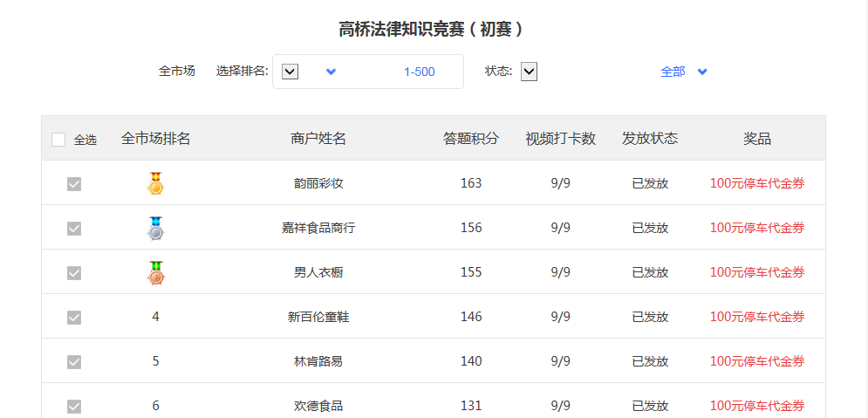
Task: Open 100元停车代金券 prize for 林肯路易
Action: [x=756, y=361]
